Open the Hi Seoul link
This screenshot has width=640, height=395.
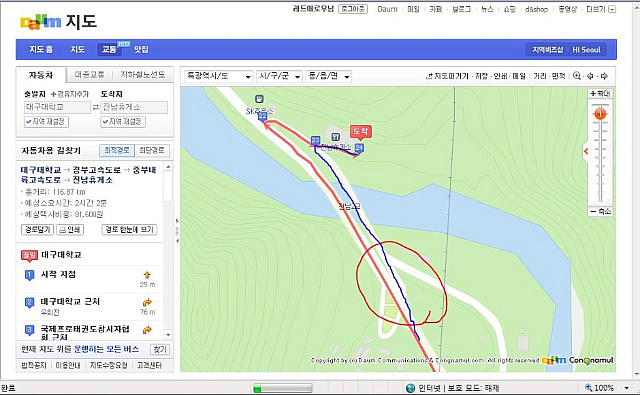586,50
